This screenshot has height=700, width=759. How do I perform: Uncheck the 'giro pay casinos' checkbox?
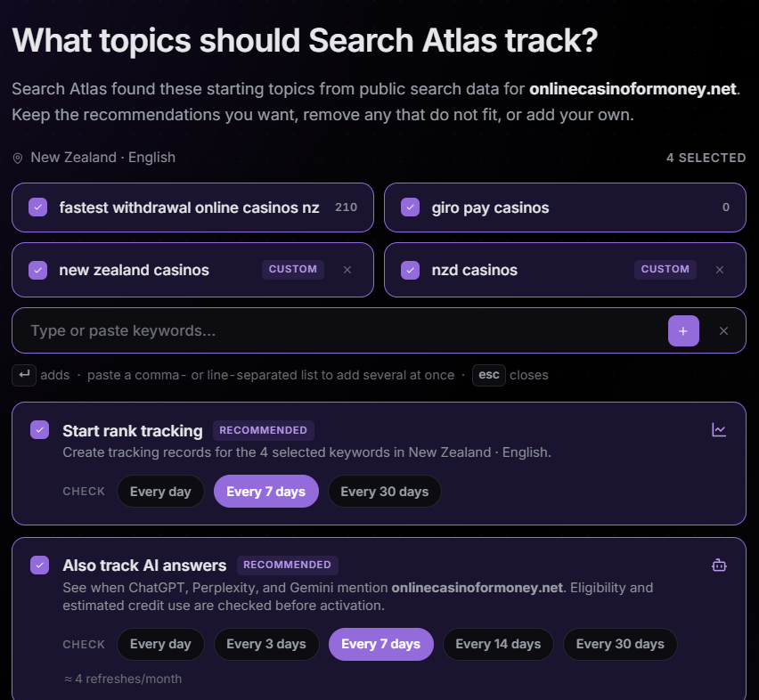(x=410, y=207)
